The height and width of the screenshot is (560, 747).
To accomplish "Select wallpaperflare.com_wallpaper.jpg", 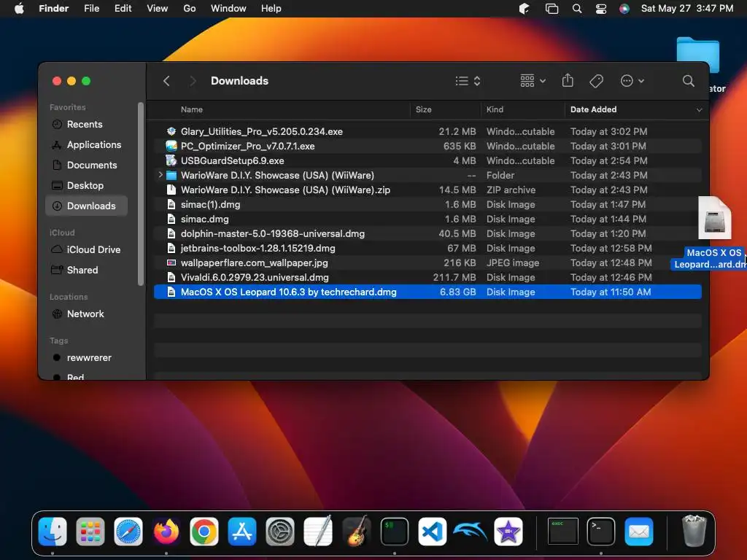I will (427, 262).
